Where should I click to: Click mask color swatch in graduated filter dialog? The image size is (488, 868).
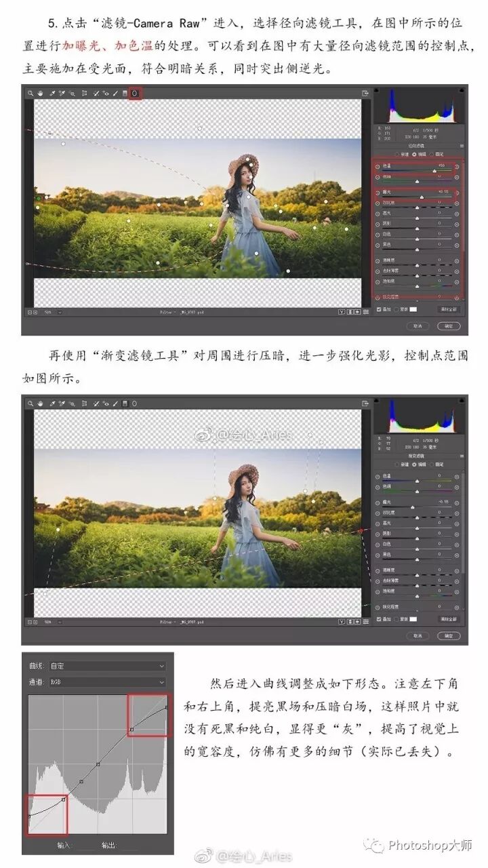pos(413,619)
